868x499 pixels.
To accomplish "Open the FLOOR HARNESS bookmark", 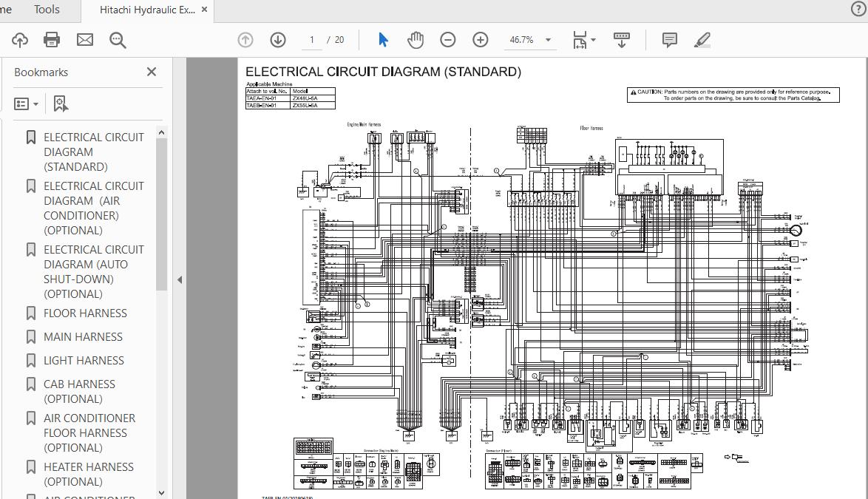I will [x=85, y=313].
